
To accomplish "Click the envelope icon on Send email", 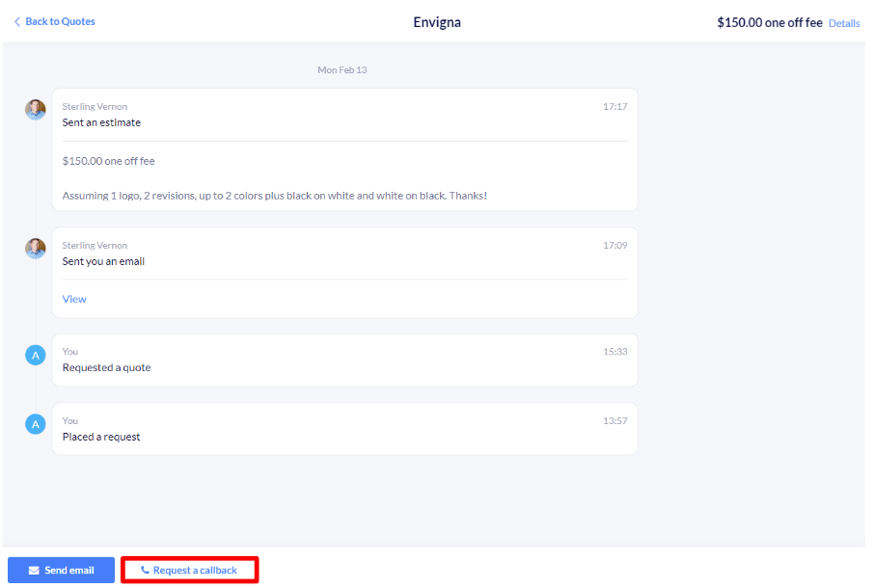I will [34, 571].
